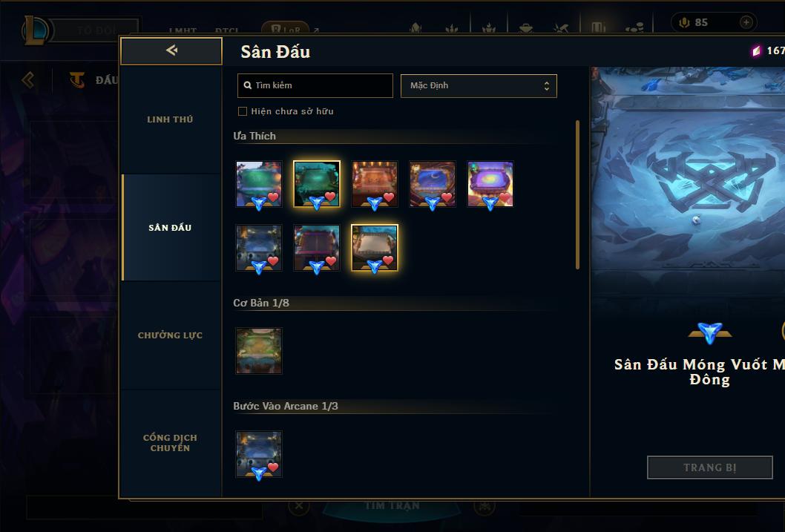The height and width of the screenshot is (532, 785).
Task: Select the Cổng Dịch Chuyển tab
Action: 170,443
